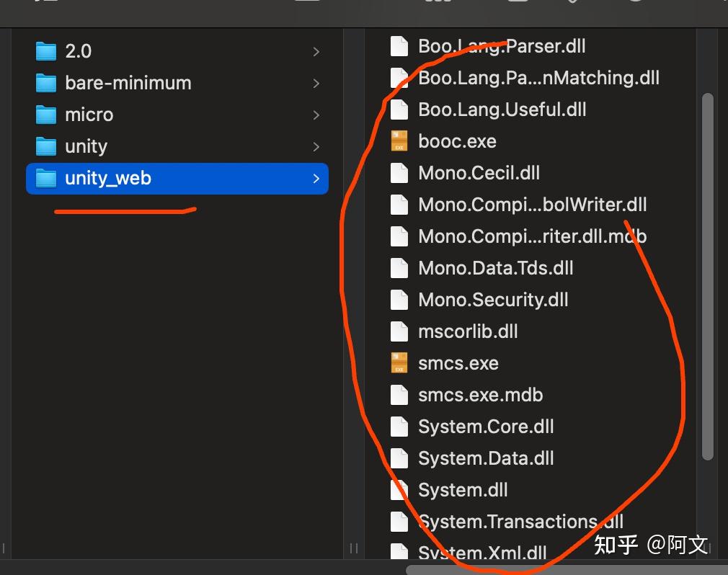Expand the 2.0 folder chevron
This screenshot has height=575, width=728.
tap(316, 50)
